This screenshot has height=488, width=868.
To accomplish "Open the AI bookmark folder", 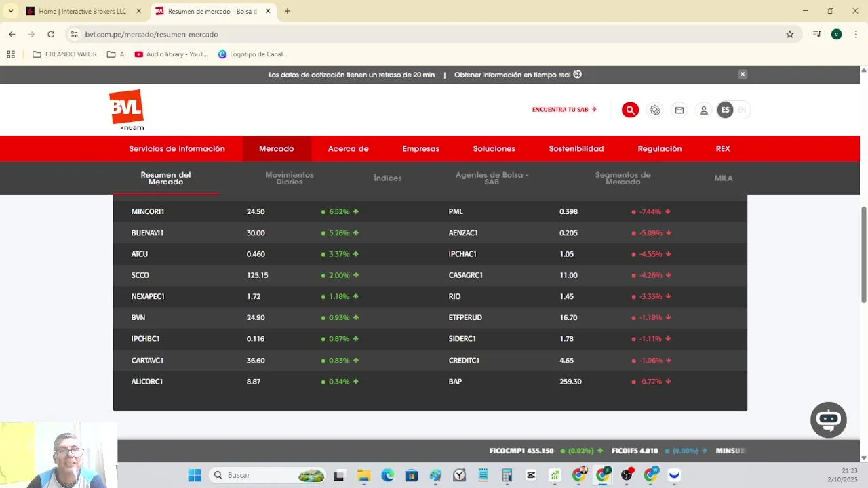I will (x=117, y=54).
